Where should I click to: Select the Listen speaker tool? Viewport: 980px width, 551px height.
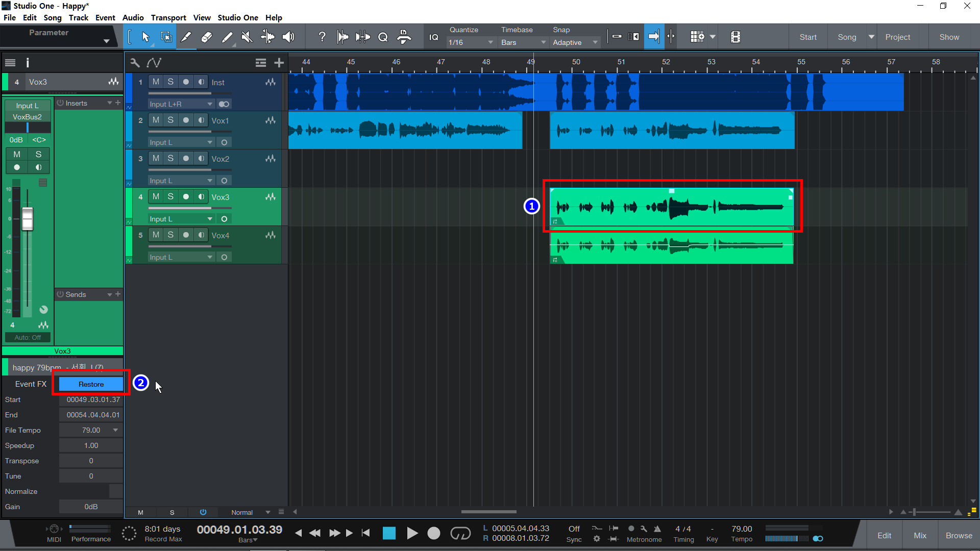(288, 37)
